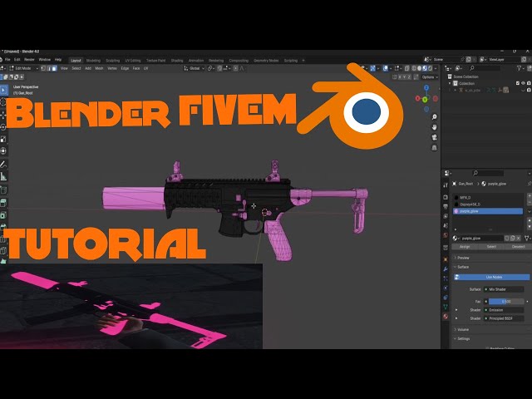The image size is (532, 399).
Task: Select MPX_D material slot
Action: 488,198
